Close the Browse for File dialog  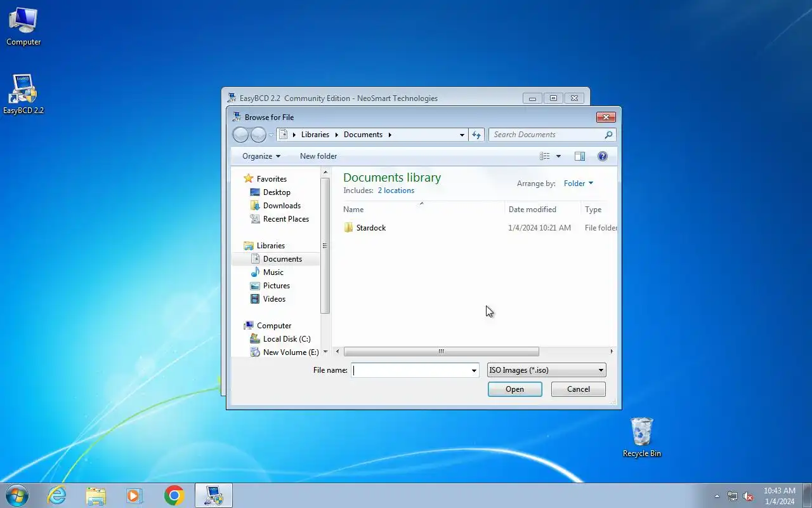tap(606, 117)
